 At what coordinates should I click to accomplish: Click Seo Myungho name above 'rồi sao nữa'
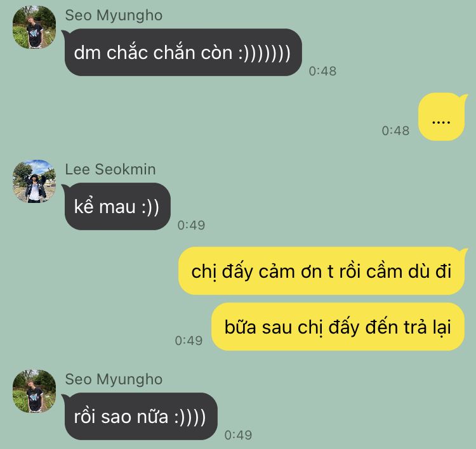114,379
